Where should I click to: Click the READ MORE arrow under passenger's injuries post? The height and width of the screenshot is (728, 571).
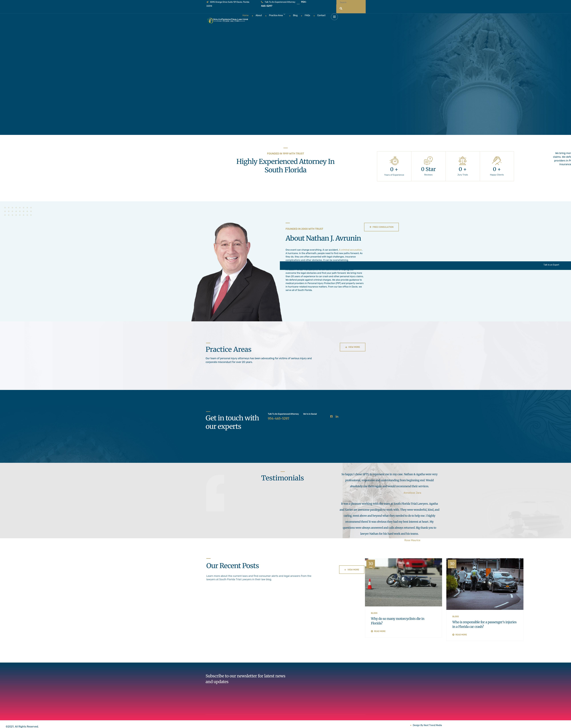[453, 635]
